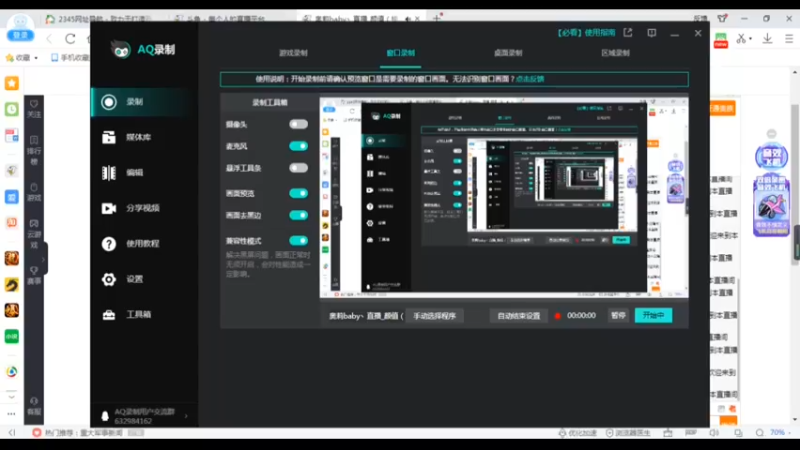800x450 pixels.
Task: Click the 录制工具箱 panel header
Action: (270, 103)
